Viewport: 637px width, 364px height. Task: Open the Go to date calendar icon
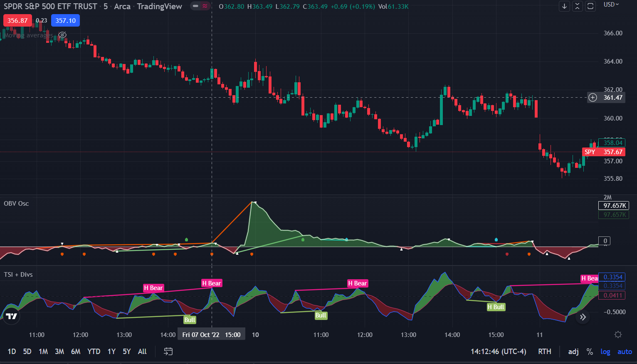coord(168,352)
